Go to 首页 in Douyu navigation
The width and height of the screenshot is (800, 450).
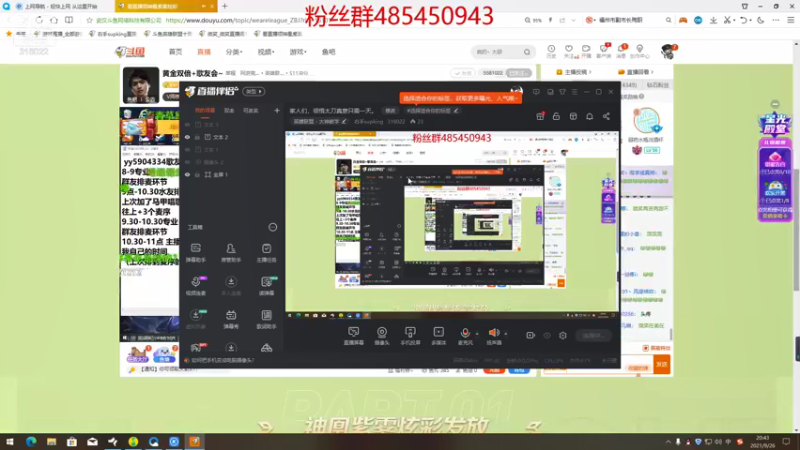tap(176, 52)
